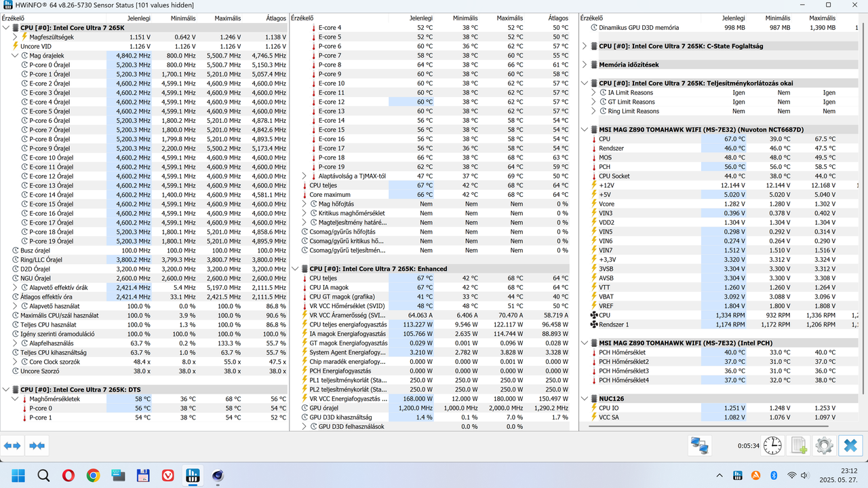The height and width of the screenshot is (488, 868).
Task: Launch Vivaldi browser from the taskbar
Action: [167, 475]
